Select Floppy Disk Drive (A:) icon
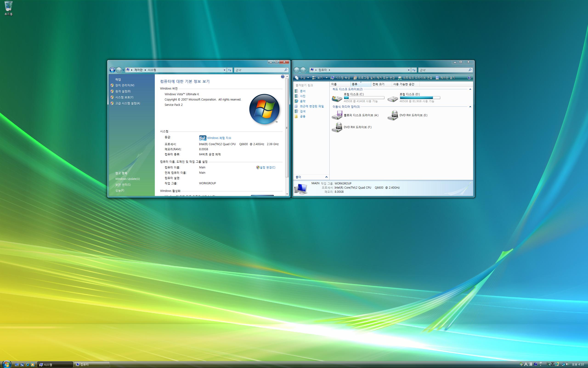Screen dimensions: 588x368 [337, 115]
